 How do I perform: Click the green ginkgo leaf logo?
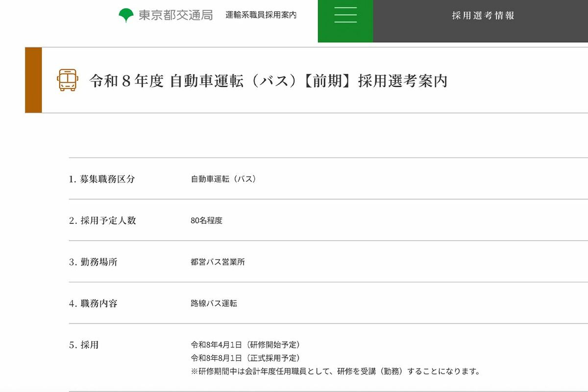126,16
